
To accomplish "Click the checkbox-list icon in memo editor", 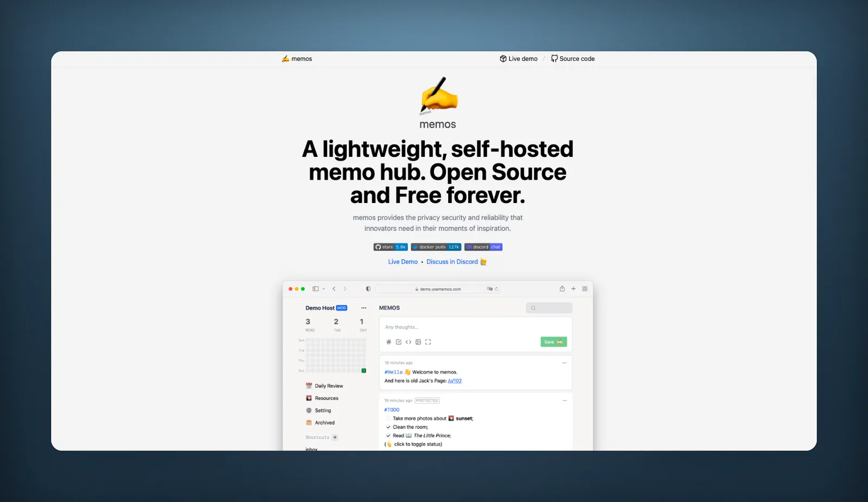I will (x=399, y=342).
